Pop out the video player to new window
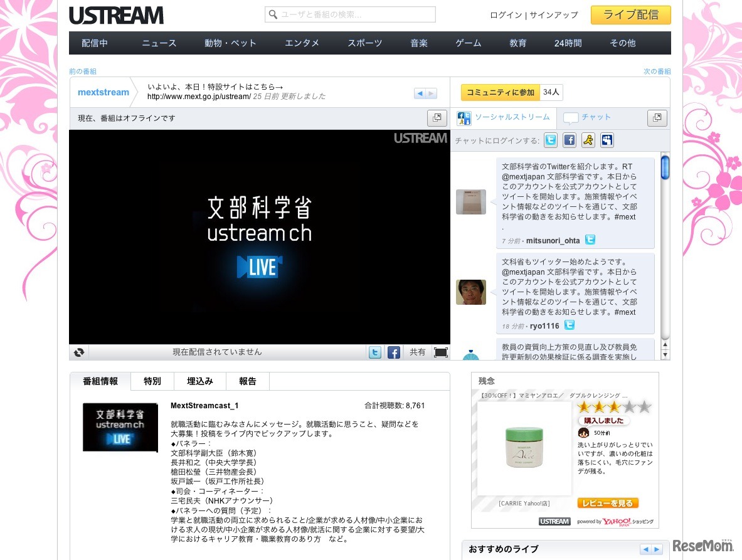Viewport: 742px width, 560px height. point(437,118)
